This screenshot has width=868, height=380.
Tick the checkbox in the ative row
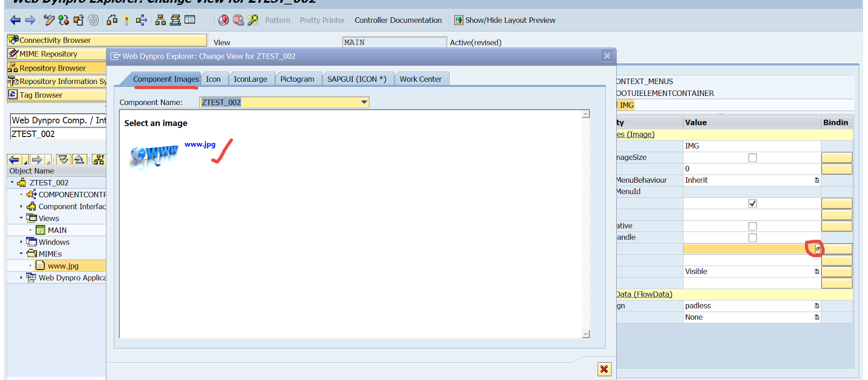752,226
